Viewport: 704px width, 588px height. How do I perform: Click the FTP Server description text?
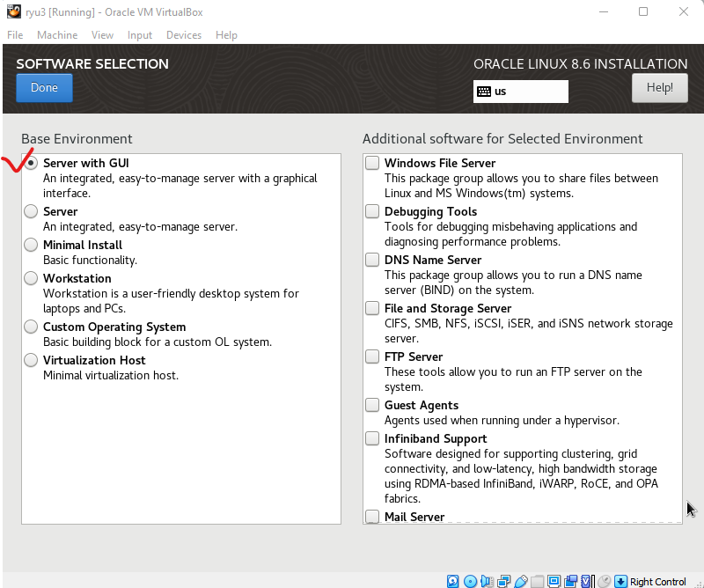[513, 379]
